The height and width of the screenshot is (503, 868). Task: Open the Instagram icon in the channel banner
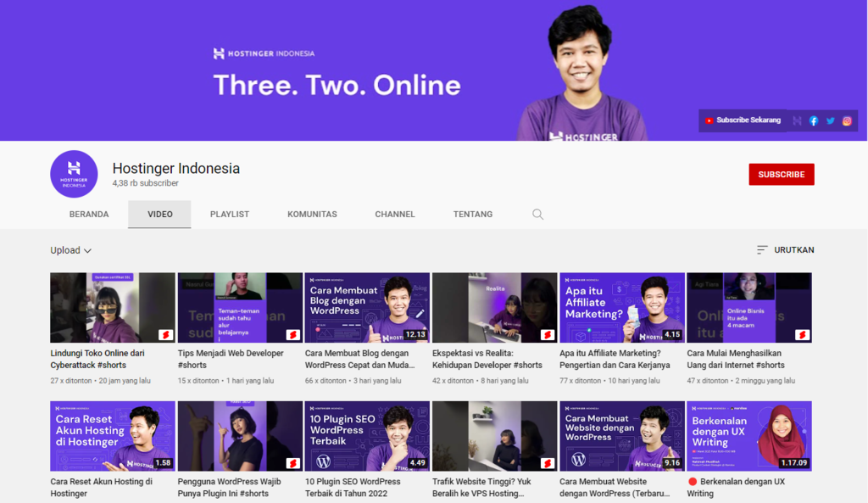click(847, 120)
